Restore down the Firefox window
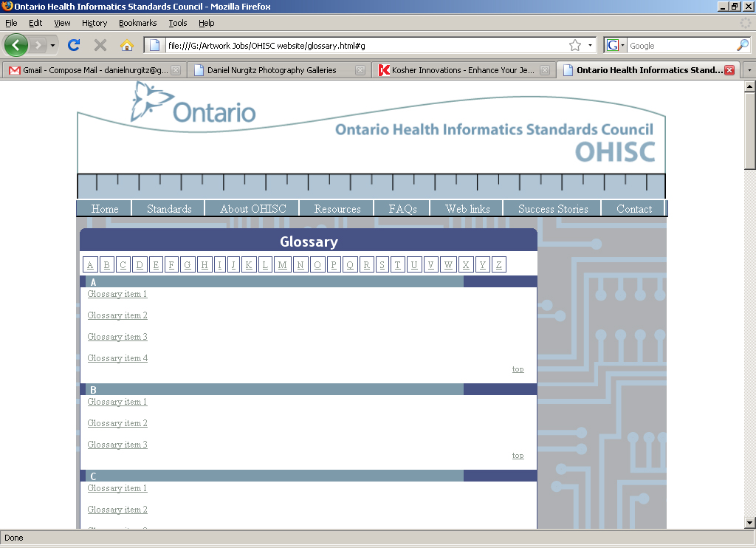This screenshot has width=756, height=548. pyautogui.click(x=735, y=6)
